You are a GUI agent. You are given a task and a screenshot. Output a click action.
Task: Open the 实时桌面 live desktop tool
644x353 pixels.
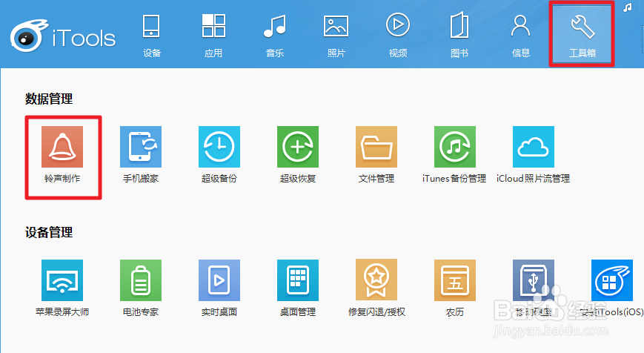pos(219,280)
